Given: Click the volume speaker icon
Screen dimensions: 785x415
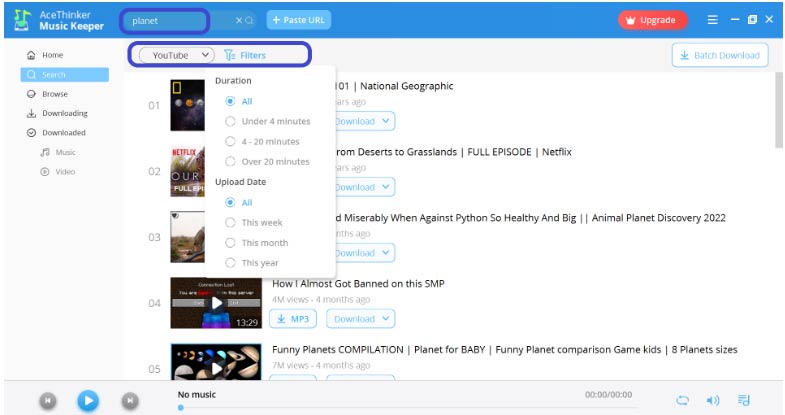Looking at the screenshot, I should [x=713, y=400].
